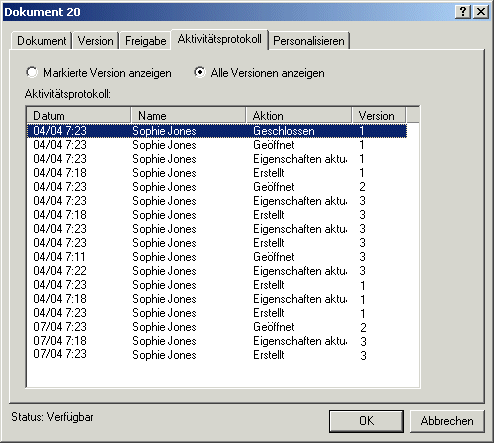Select 04/04 7:23 Geöffnet entry of version 2
Viewport: 494px width, 443px height.
tap(217, 187)
